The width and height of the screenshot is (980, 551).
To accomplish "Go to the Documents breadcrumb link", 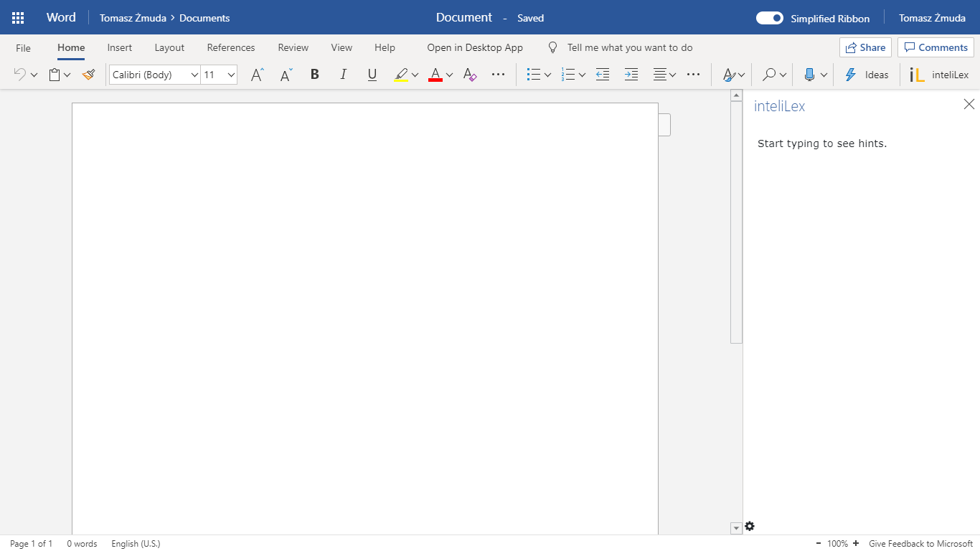I will pyautogui.click(x=204, y=18).
